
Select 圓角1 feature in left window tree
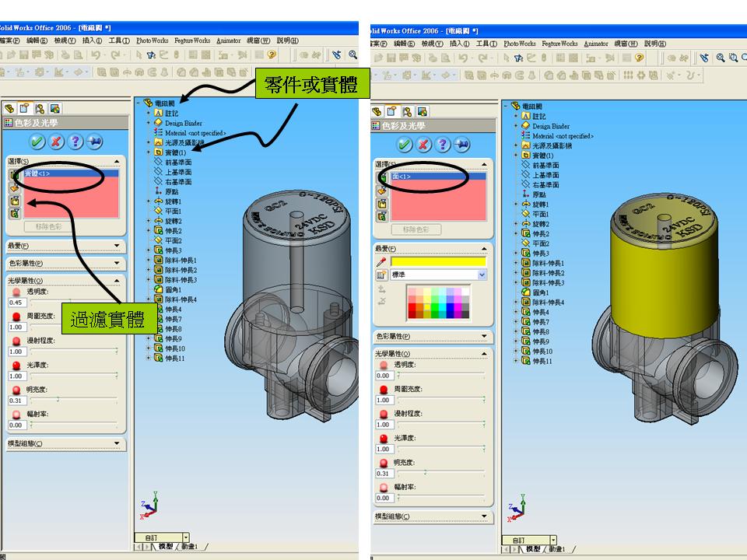[173, 289]
